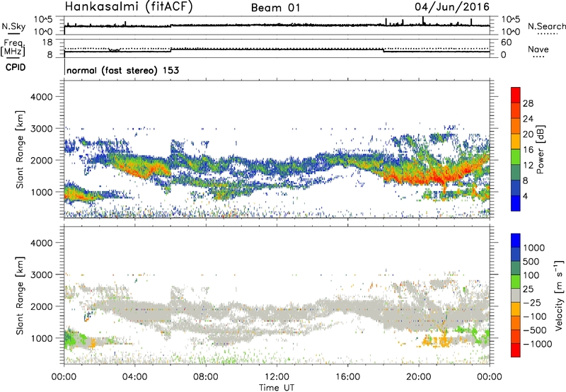Viewport: 566px width, 392px height.
Task: Click the '60' Nave axis tick
Action: (506, 42)
